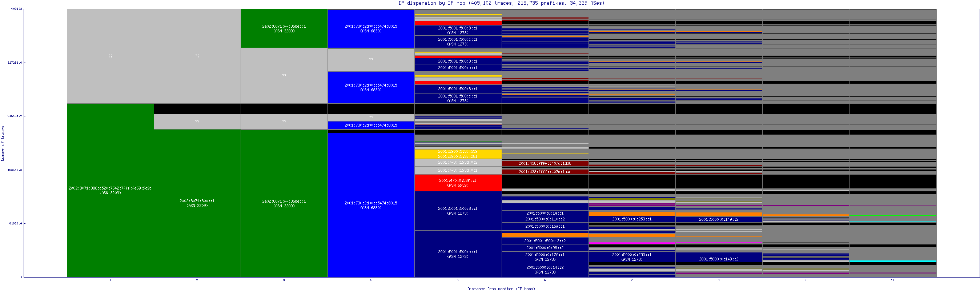The height and width of the screenshot is (291, 980).
Task: Select red block 2001:470:0:53f::1 (ASN 6939)
Action: [458, 183]
